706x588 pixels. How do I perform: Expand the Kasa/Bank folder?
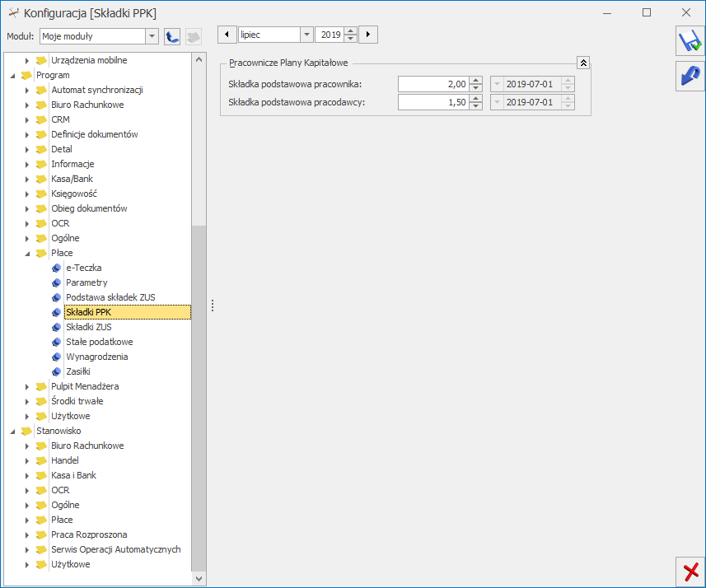27,179
